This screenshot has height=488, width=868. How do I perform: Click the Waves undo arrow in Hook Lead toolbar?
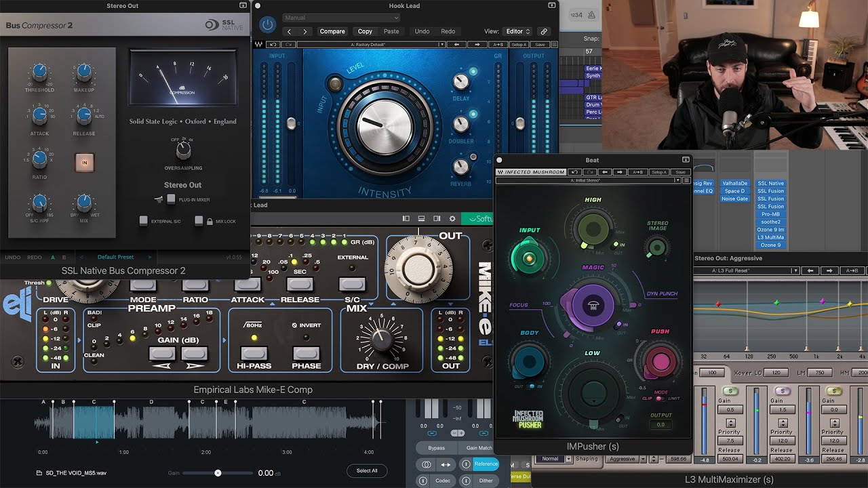(272, 45)
